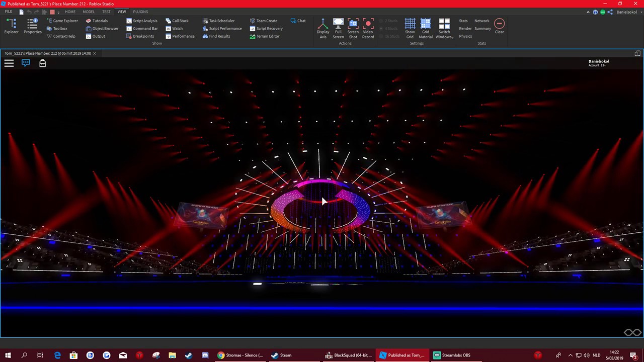Viewport: 644px width, 362px height.
Task: Open the Properties panel
Action: click(33, 27)
